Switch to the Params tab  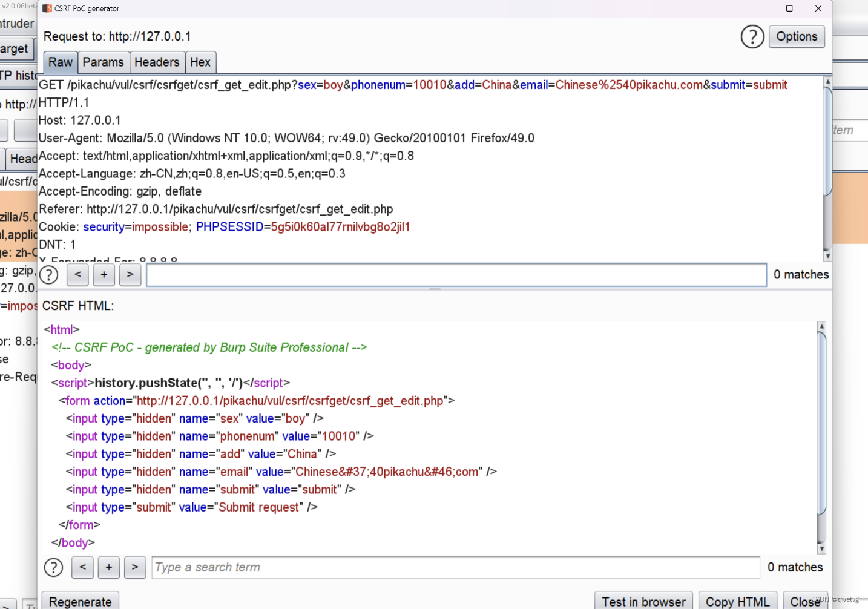104,62
